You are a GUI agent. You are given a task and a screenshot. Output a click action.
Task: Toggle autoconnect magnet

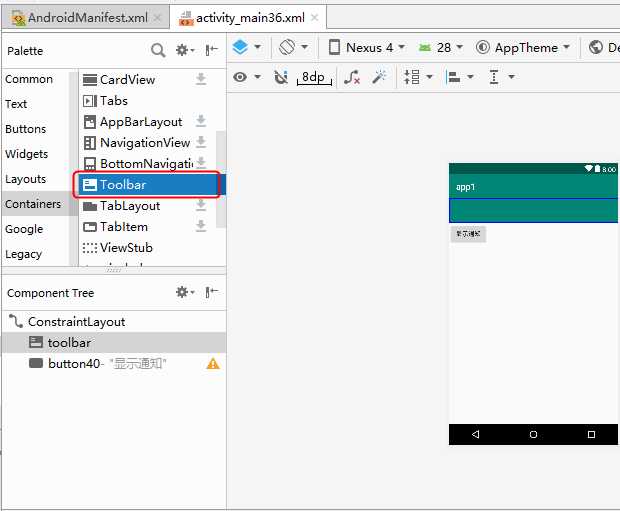click(281, 77)
